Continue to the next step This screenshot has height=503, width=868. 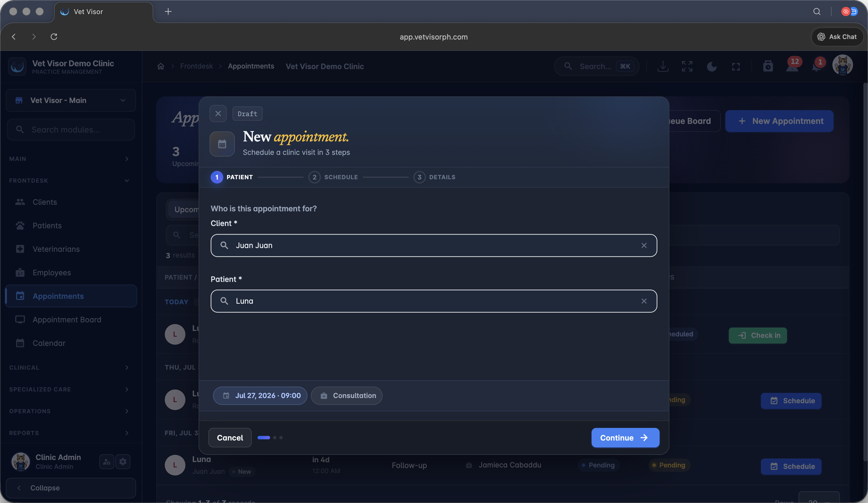pos(625,438)
